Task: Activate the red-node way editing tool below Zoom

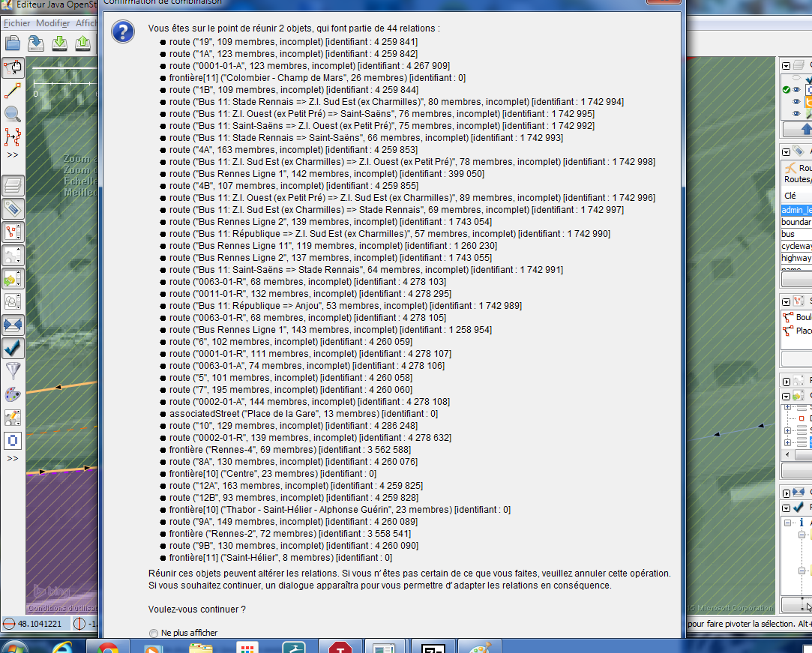Action: (13, 137)
